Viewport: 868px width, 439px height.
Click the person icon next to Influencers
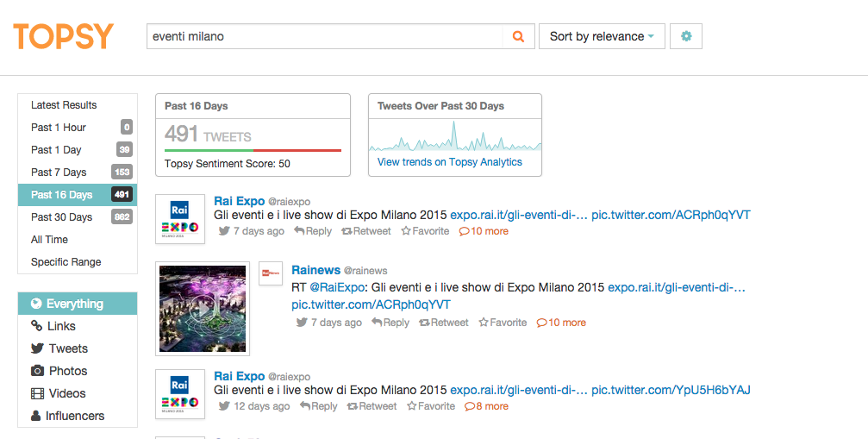36,416
